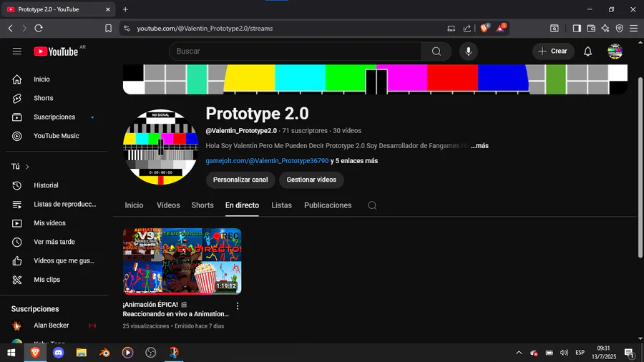Image resolution: width=644 pixels, height=362 pixels.
Task: Close the Prototype 2.0 - YouTube tab
Action: click(x=108, y=9)
